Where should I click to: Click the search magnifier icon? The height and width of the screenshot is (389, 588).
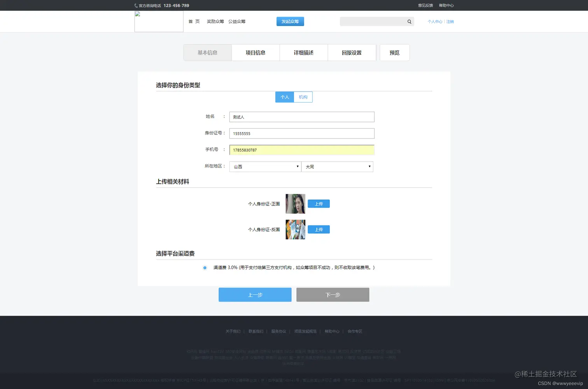(409, 21)
